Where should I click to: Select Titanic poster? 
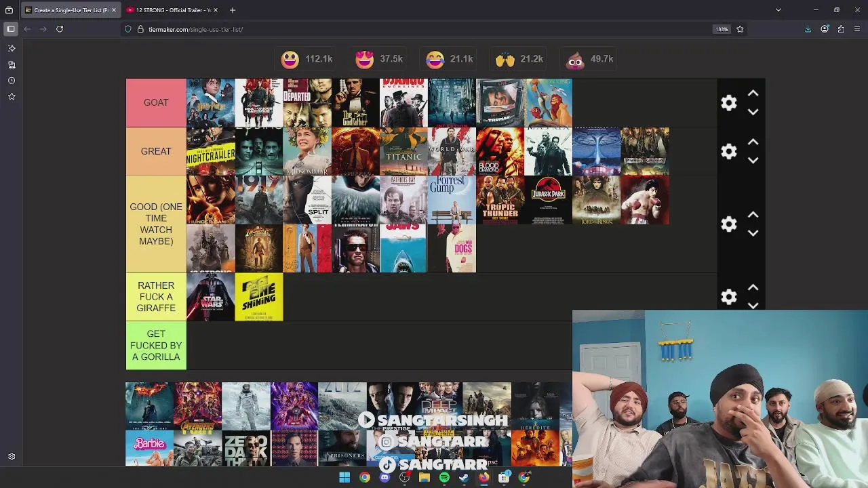point(404,151)
